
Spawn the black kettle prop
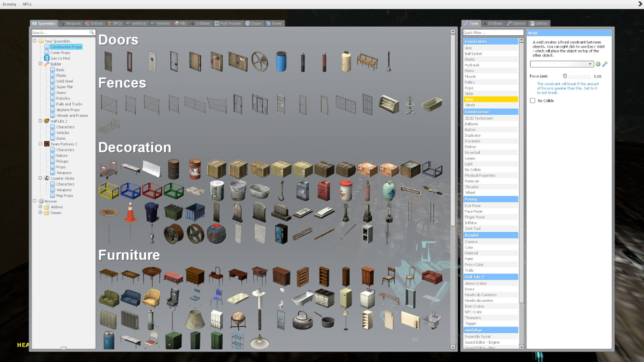pos(302,320)
